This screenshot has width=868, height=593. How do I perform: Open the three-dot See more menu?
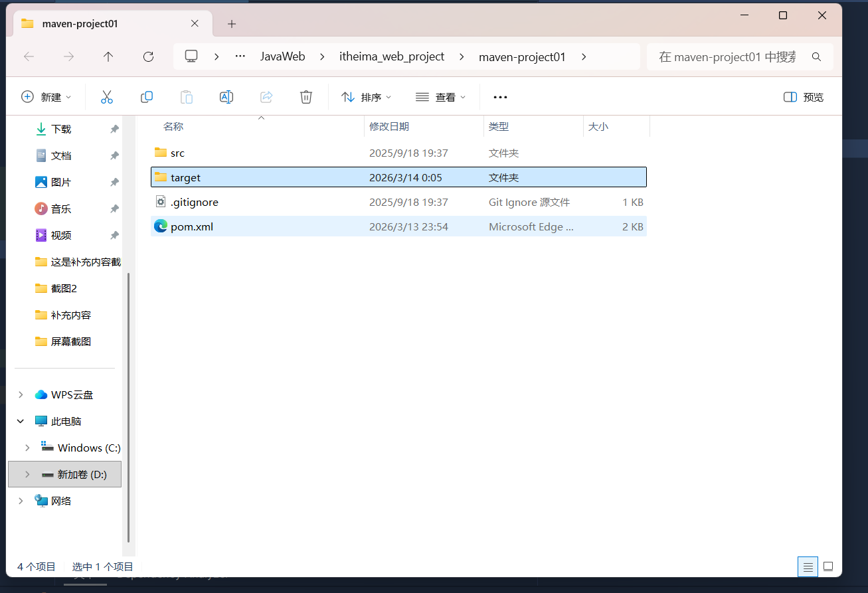pos(500,97)
